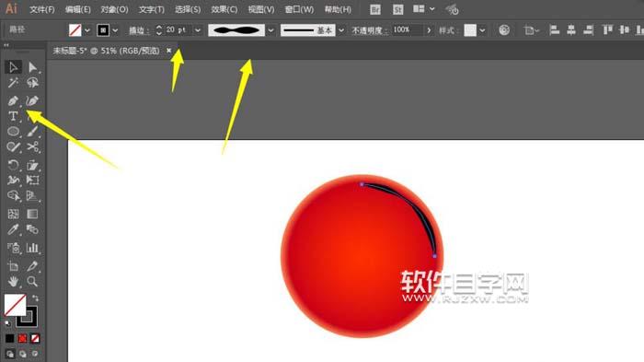
Task: Open brush definition 基本 dropdown
Action: pyautogui.click(x=341, y=30)
